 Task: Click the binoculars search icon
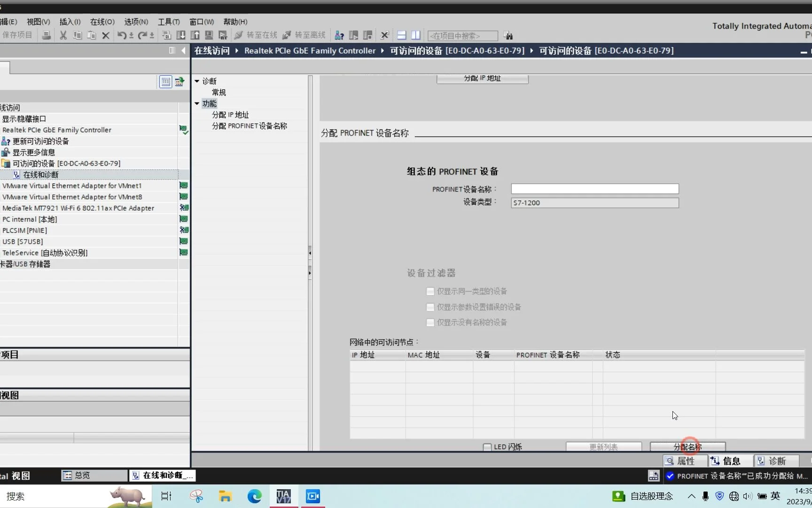point(508,36)
